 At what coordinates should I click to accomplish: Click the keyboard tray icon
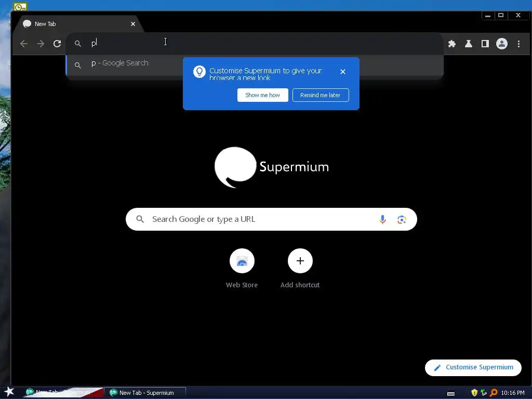tap(451, 393)
